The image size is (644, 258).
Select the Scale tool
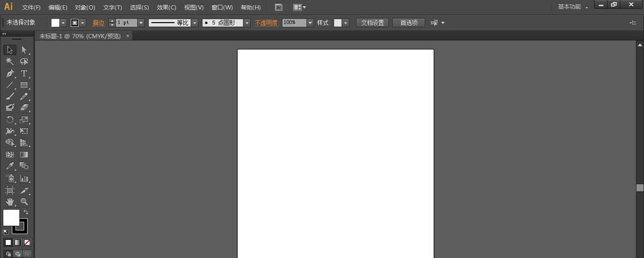point(24,120)
